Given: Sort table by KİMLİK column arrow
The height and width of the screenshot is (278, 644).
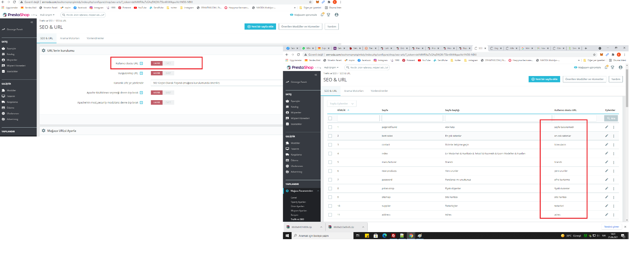Looking at the screenshot, I should tap(348, 110).
